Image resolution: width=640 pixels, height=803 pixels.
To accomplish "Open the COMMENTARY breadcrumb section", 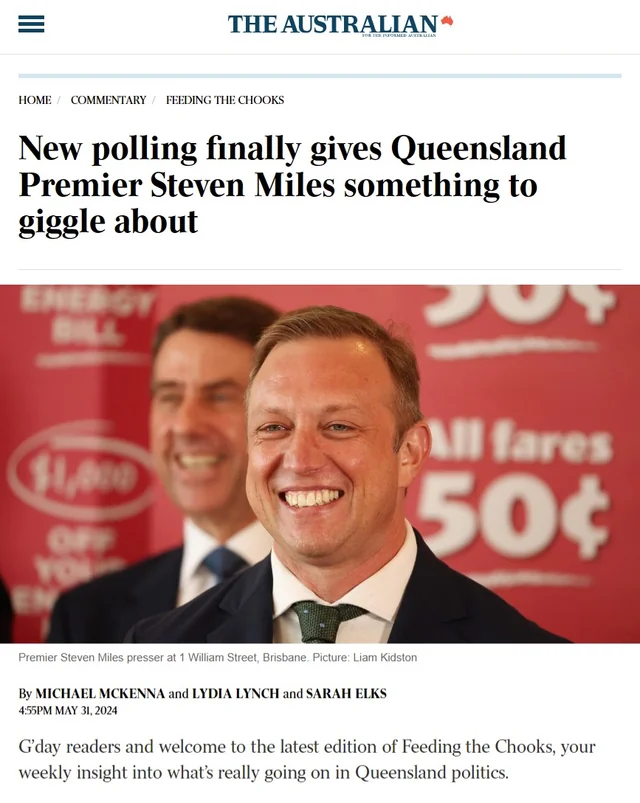I will [108, 100].
